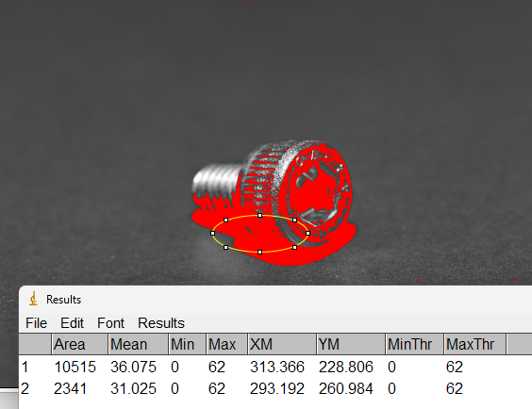The image size is (532, 409).
Task: Select results row 1 by its row number
Action: point(25,367)
